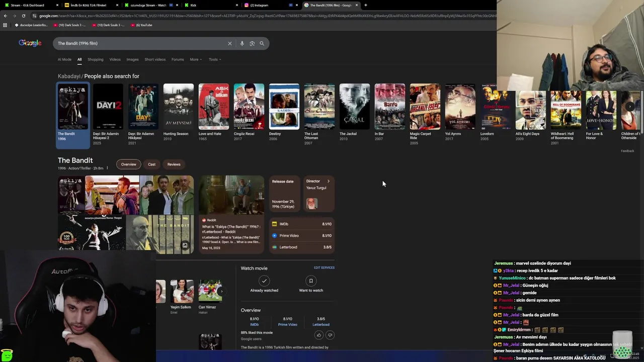Image resolution: width=644 pixels, height=362 pixels.
Task: Open the IMDb rating row showing 8.1/10
Action: click(302, 224)
